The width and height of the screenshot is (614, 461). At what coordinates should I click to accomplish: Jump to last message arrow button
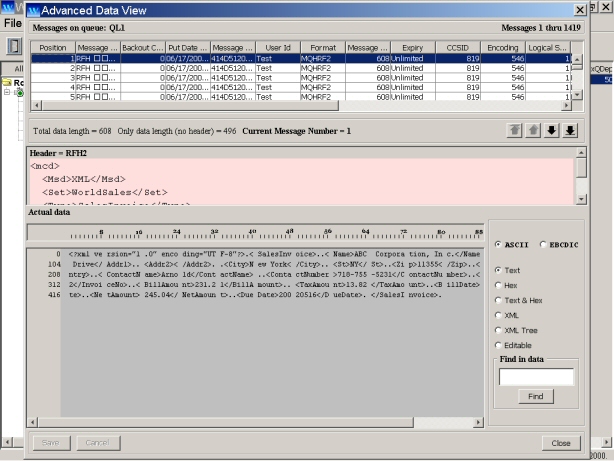(570, 130)
